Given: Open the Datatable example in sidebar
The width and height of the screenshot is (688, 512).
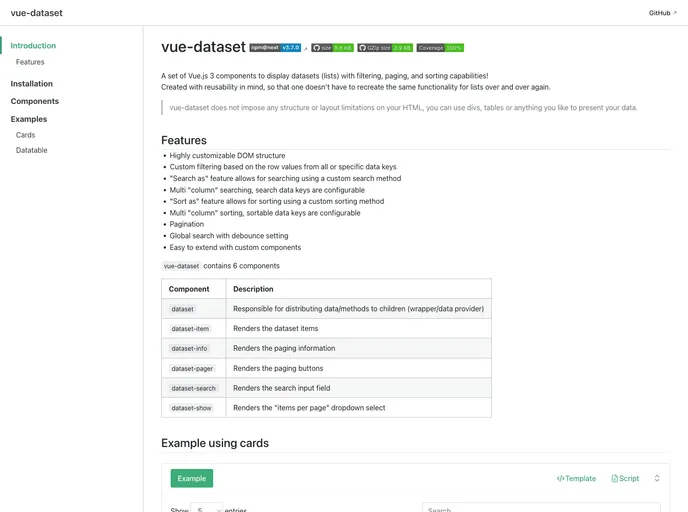Looking at the screenshot, I should (x=32, y=150).
